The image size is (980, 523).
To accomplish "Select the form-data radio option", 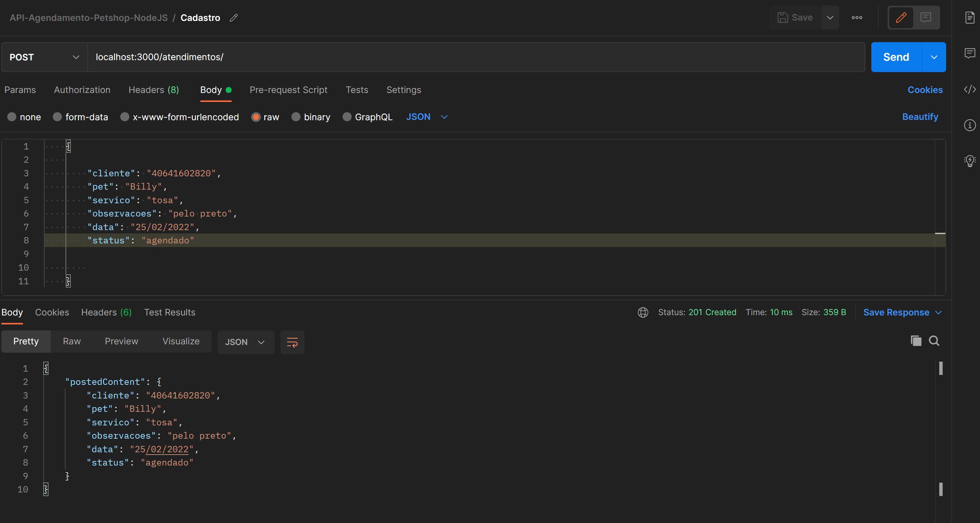I will 57,117.
